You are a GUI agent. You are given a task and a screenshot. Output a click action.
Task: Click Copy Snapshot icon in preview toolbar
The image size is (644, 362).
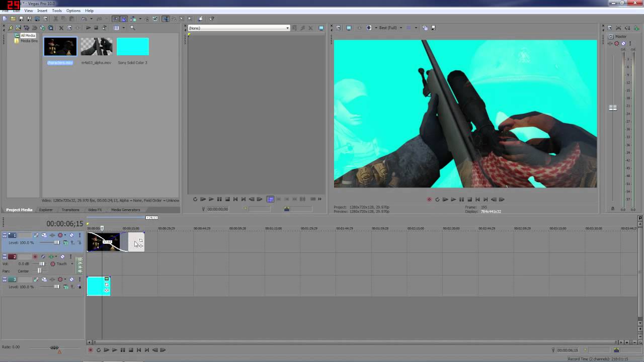tap(425, 28)
